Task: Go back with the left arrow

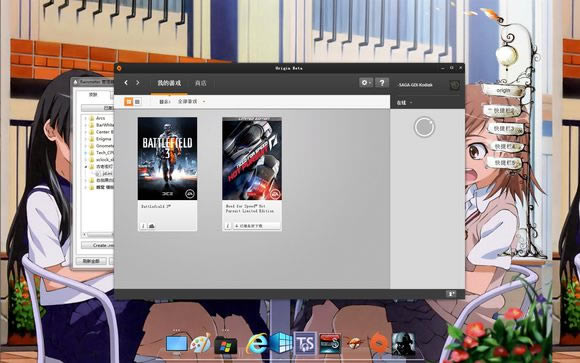Action: coord(126,83)
